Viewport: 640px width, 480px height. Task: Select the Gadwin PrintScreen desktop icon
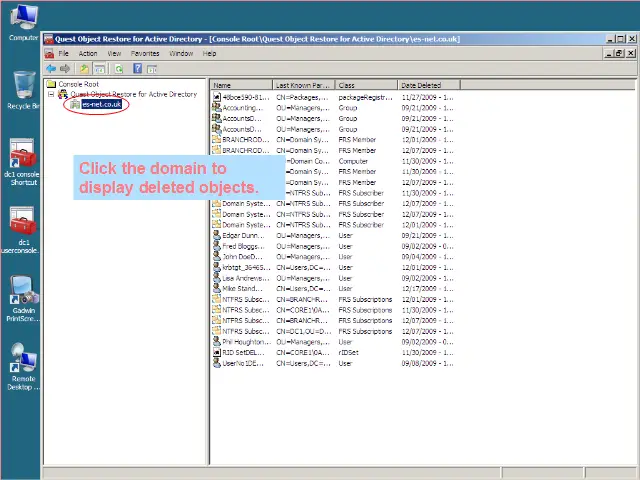(22, 299)
